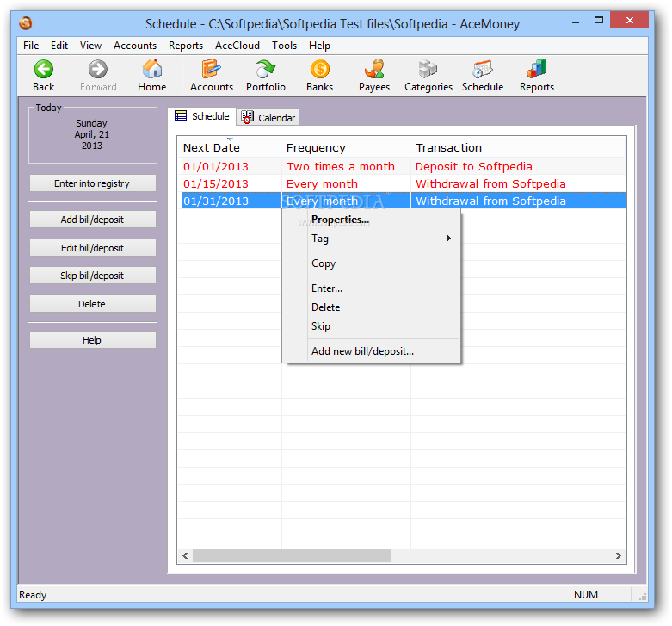Open the File menu
The image size is (672, 626).
[x=31, y=46]
